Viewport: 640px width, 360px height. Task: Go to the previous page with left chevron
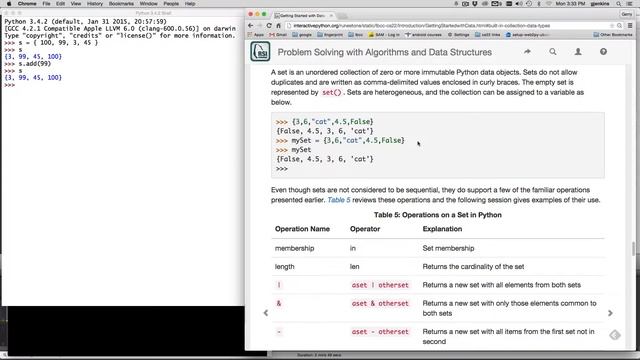(x=266, y=313)
